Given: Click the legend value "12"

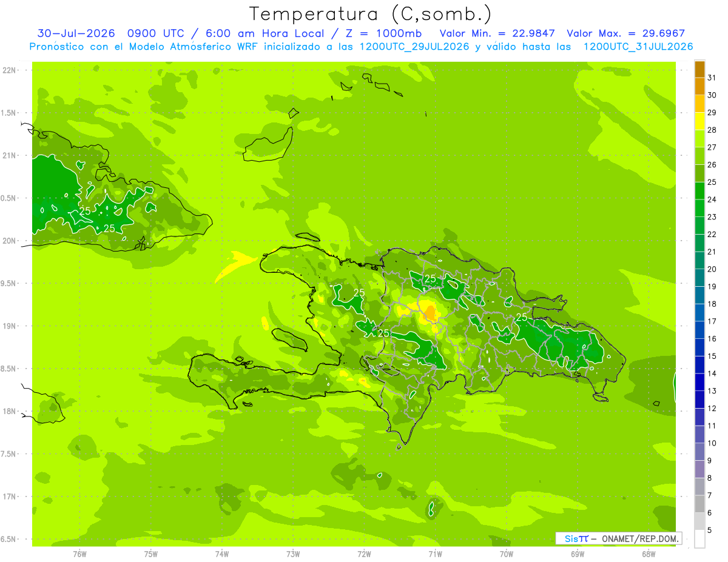Looking at the screenshot, I should 712,409.
